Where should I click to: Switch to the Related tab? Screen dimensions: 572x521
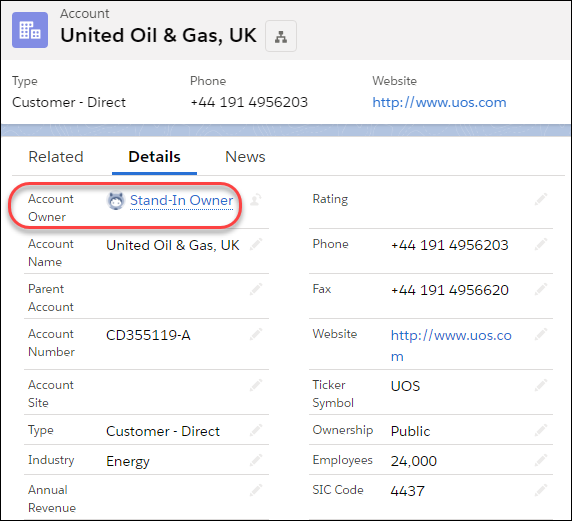click(56, 157)
